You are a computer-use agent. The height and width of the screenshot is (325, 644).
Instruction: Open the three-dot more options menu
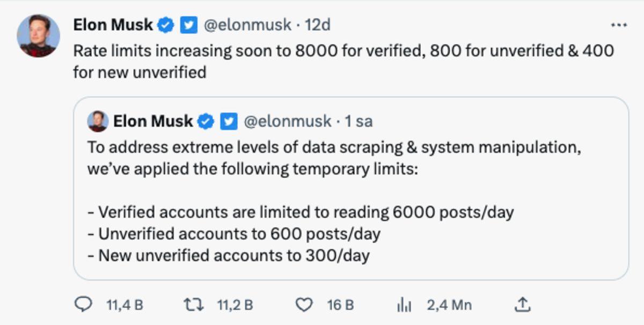tap(620, 24)
